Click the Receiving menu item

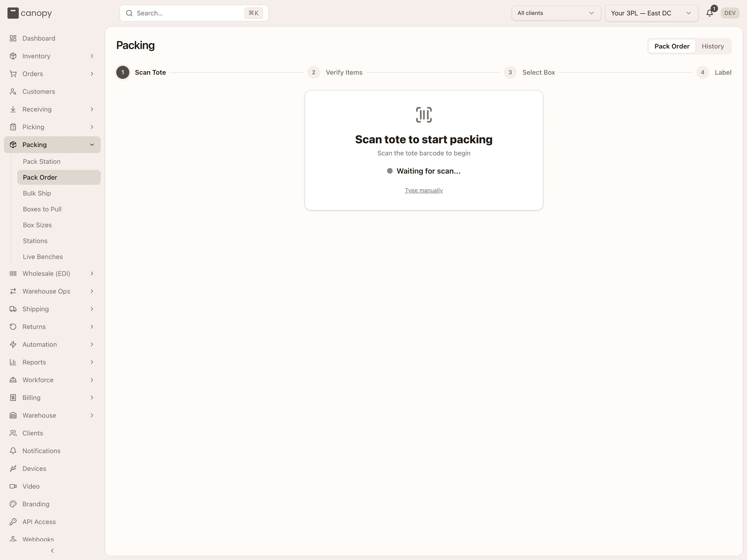[52, 109]
